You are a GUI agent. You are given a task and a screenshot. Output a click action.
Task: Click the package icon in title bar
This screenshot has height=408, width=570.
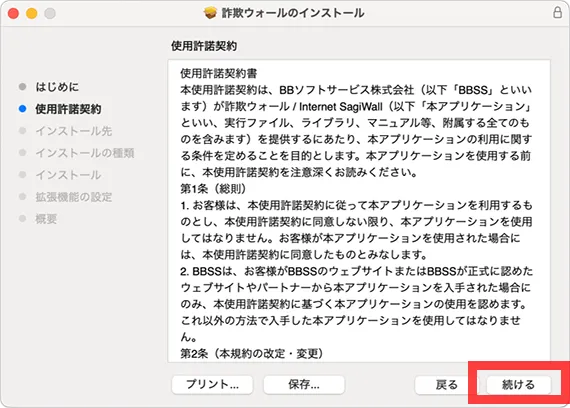[210, 13]
